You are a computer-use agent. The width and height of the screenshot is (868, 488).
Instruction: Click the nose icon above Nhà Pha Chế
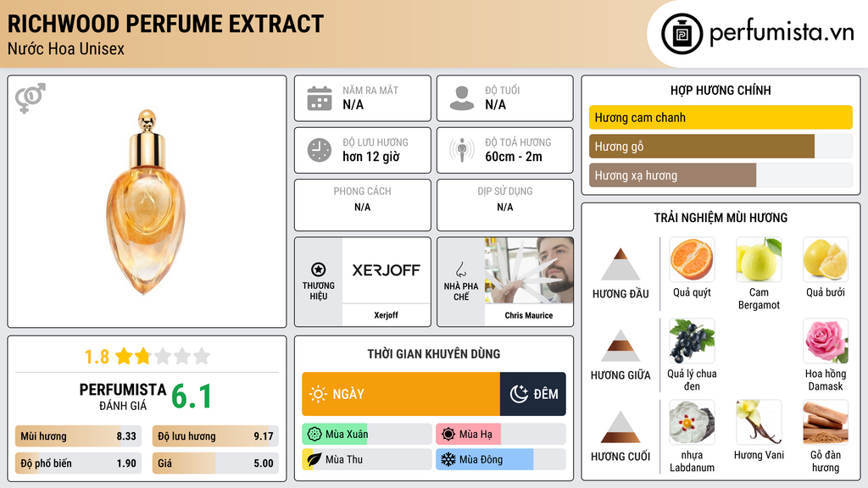pyautogui.click(x=460, y=269)
